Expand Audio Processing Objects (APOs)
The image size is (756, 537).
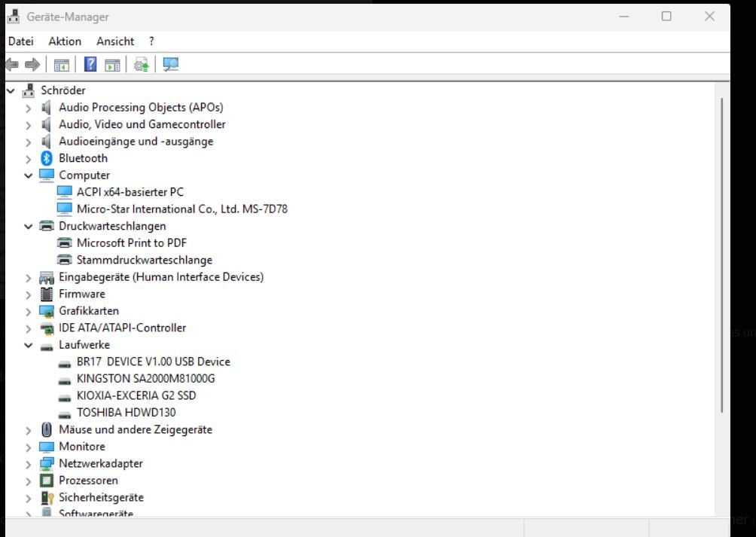[29, 108]
